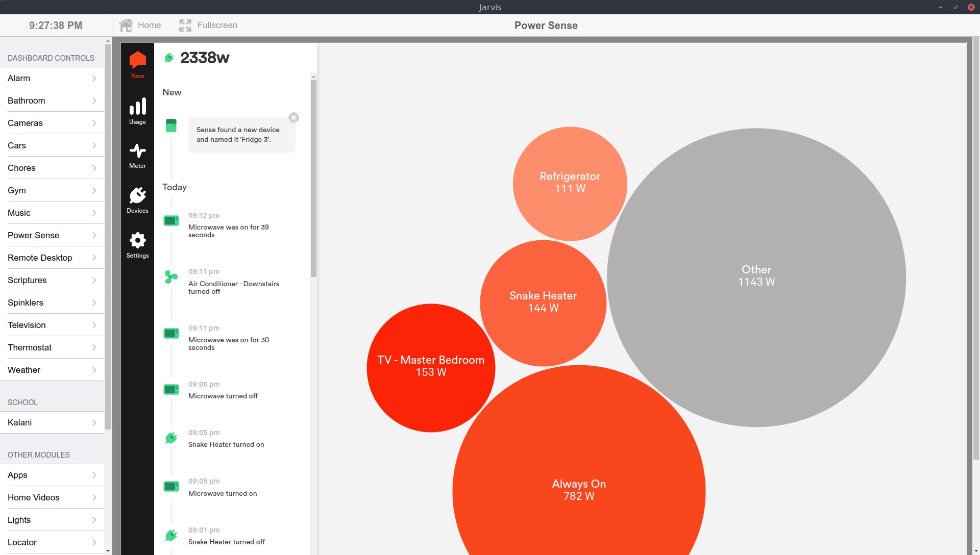Dismiss the 'Fridge 3' new device notification
The width and height of the screenshot is (980, 555).
tap(293, 118)
